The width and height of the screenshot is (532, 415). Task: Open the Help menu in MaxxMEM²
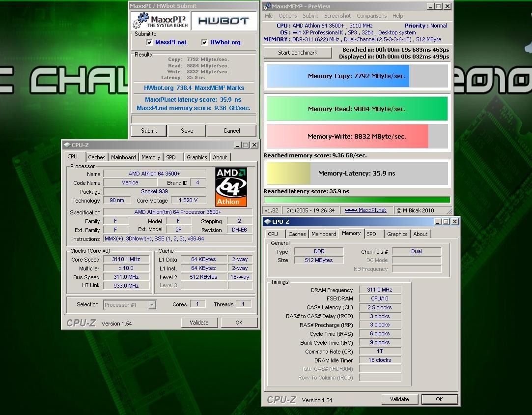click(x=397, y=16)
